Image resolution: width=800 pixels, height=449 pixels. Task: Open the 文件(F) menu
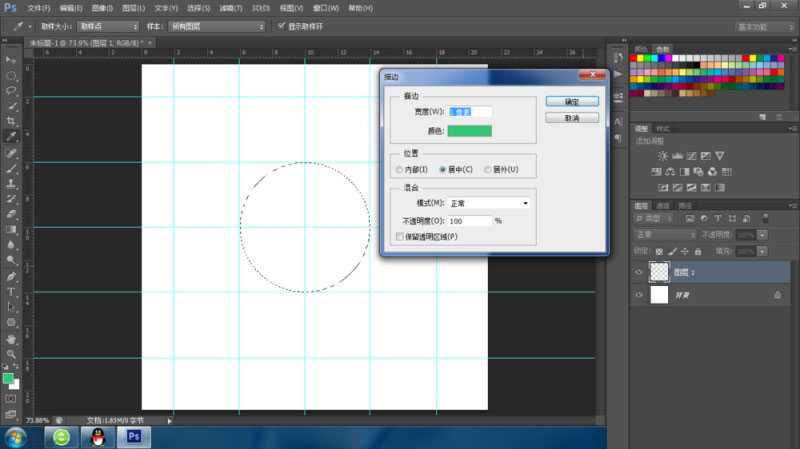click(x=38, y=7)
